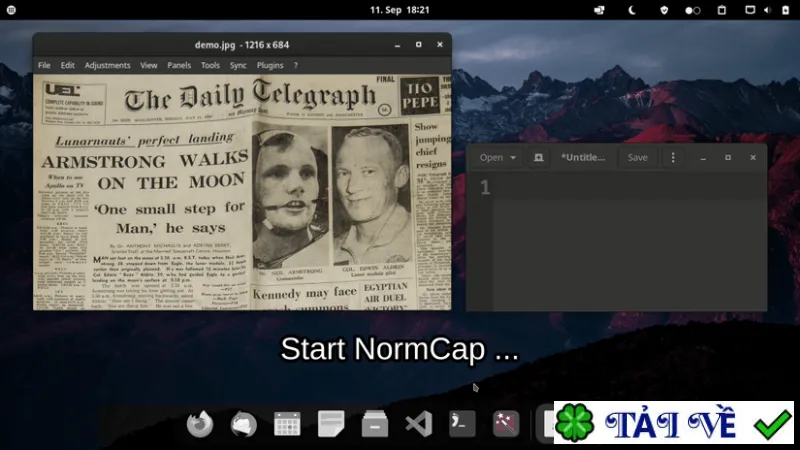The height and width of the screenshot is (450, 800).
Task: Toggle night mode moon icon in top bar
Action: (632, 10)
